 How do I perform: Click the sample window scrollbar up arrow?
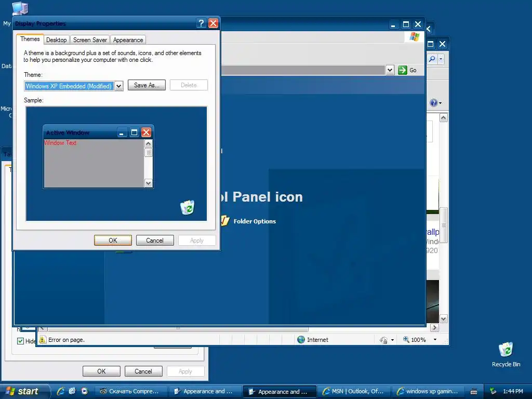(148, 143)
